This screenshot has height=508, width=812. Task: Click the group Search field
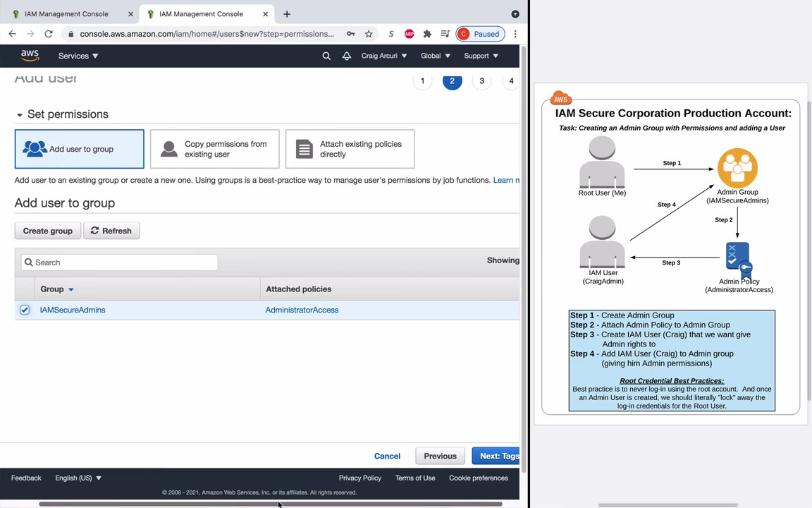tap(119, 262)
